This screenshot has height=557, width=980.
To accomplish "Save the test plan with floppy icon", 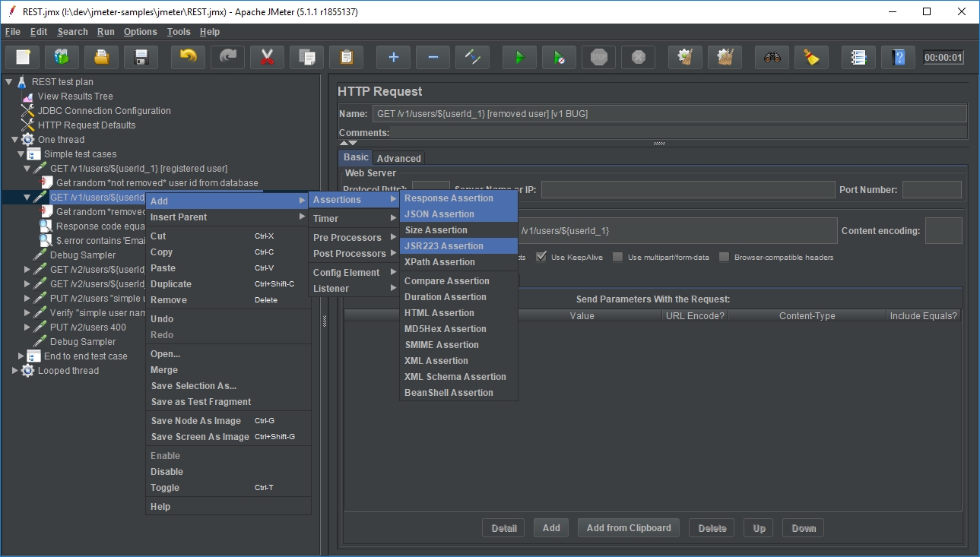I will (x=141, y=57).
